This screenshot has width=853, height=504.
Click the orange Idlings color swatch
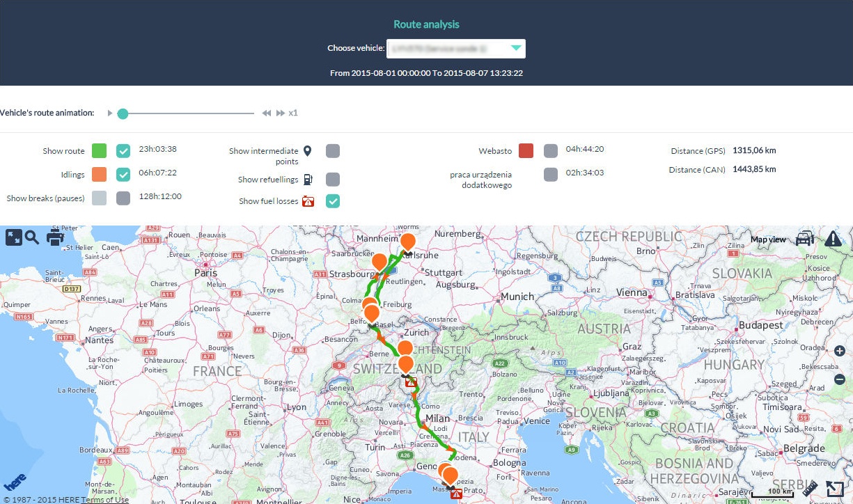99,175
